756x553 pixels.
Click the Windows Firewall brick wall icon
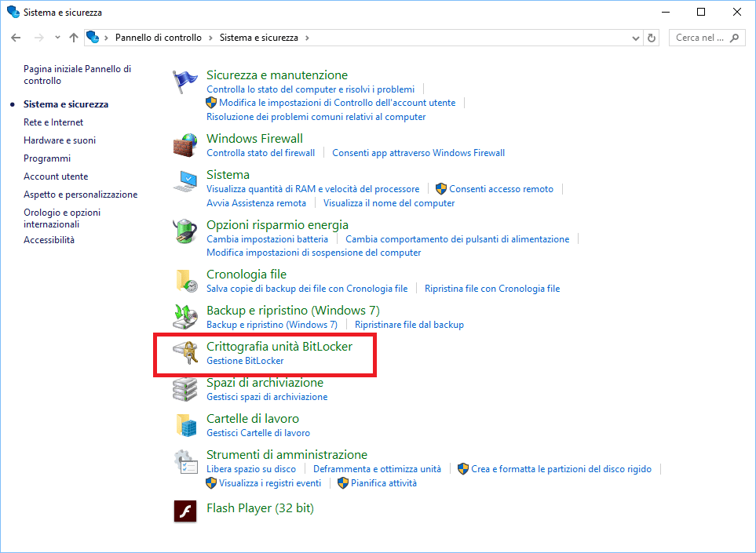click(185, 145)
